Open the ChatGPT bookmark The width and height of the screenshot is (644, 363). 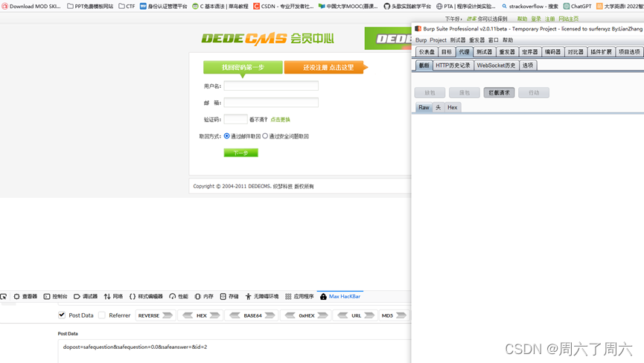[578, 6]
